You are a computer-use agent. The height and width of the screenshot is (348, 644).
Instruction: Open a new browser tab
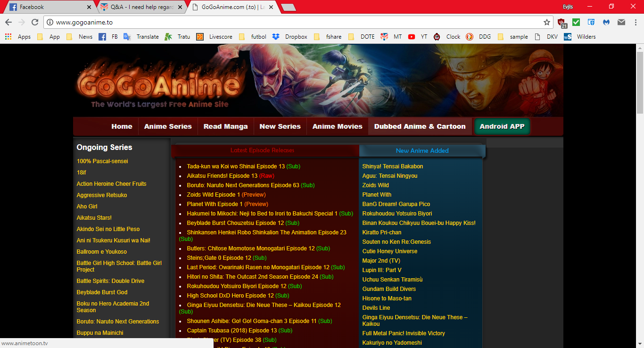[x=288, y=7]
